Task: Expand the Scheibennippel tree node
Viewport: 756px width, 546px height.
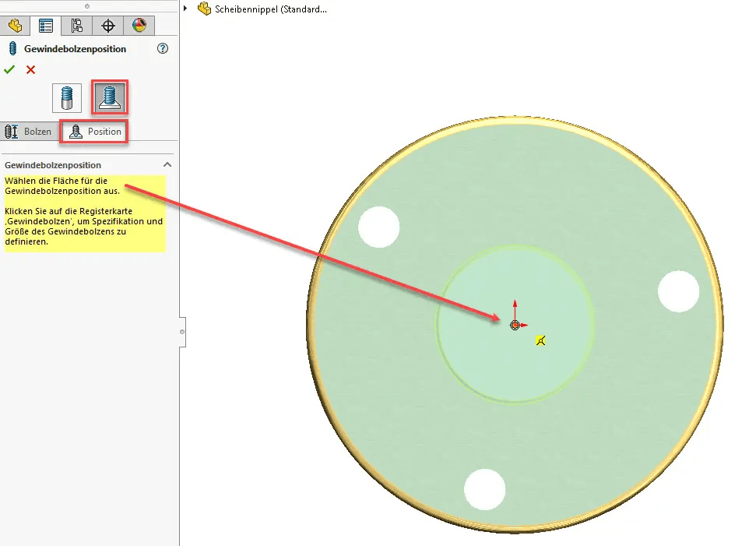Action: (186, 9)
